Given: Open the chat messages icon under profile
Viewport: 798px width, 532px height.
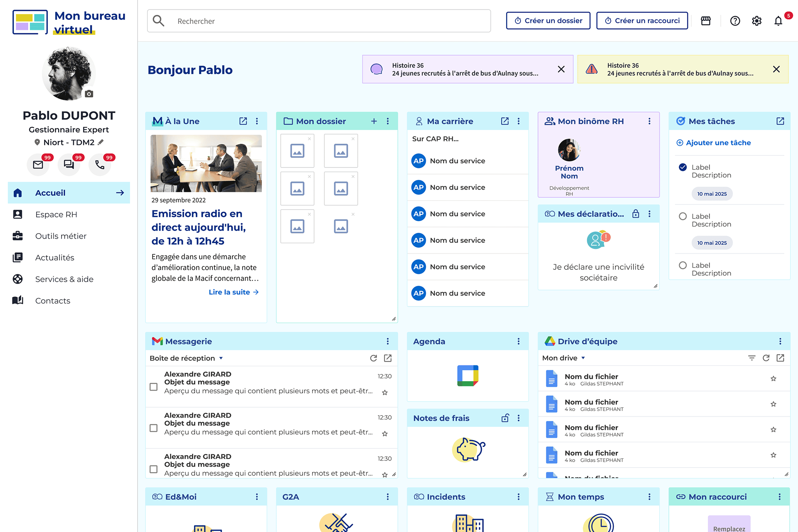Looking at the screenshot, I should point(69,165).
